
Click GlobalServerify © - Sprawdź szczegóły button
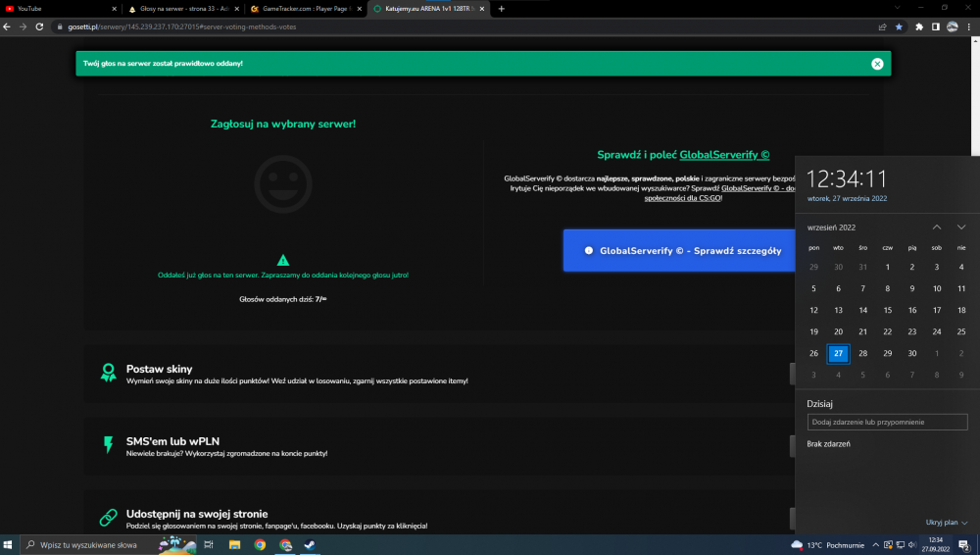point(679,250)
